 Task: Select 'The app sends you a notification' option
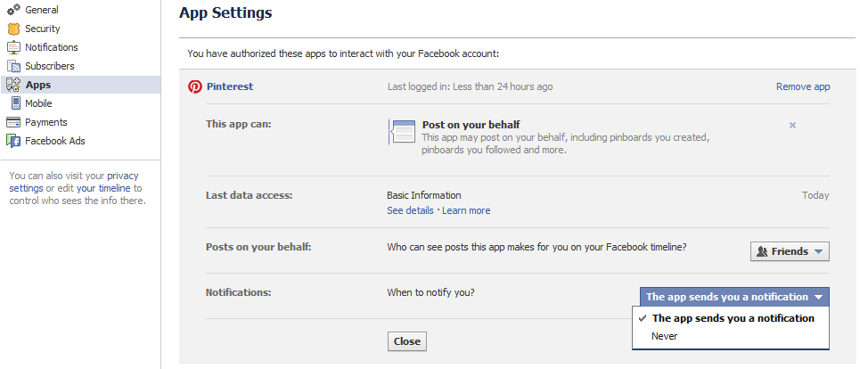click(733, 318)
